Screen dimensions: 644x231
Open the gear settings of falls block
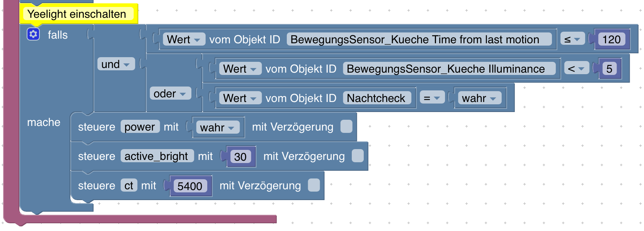pyautogui.click(x=33, y=34)
